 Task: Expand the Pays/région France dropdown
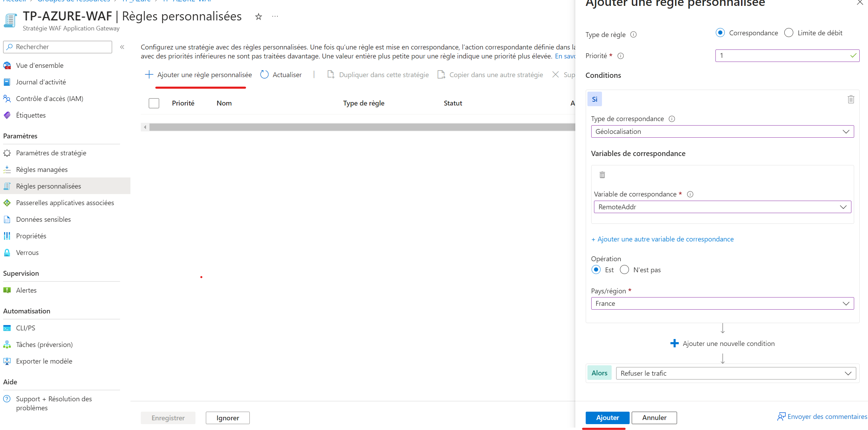click(722, 303)
